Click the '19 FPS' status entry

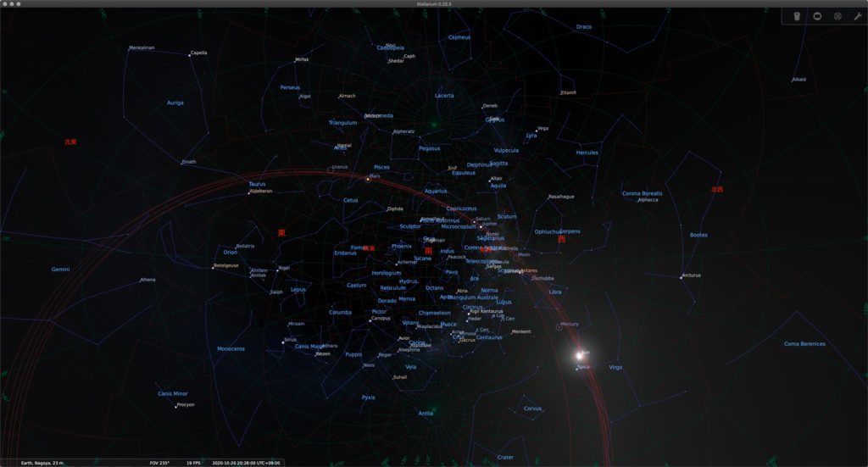[x=193, y=463]
